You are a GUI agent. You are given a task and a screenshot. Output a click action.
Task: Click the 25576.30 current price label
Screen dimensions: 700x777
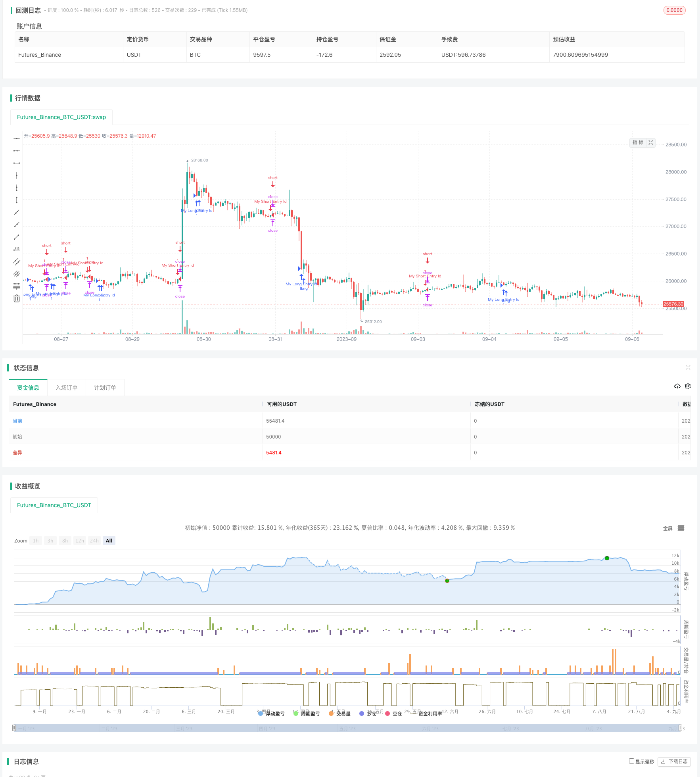[x=673, y=304]
